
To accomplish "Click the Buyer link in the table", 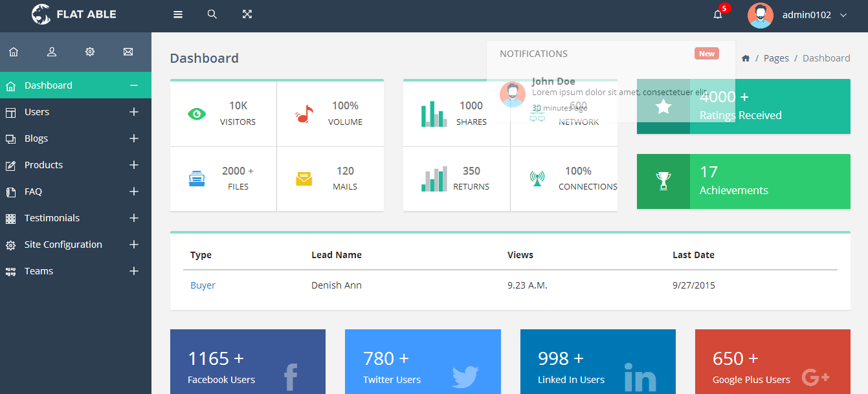I will pyautogui.click(x=203, y=285).
